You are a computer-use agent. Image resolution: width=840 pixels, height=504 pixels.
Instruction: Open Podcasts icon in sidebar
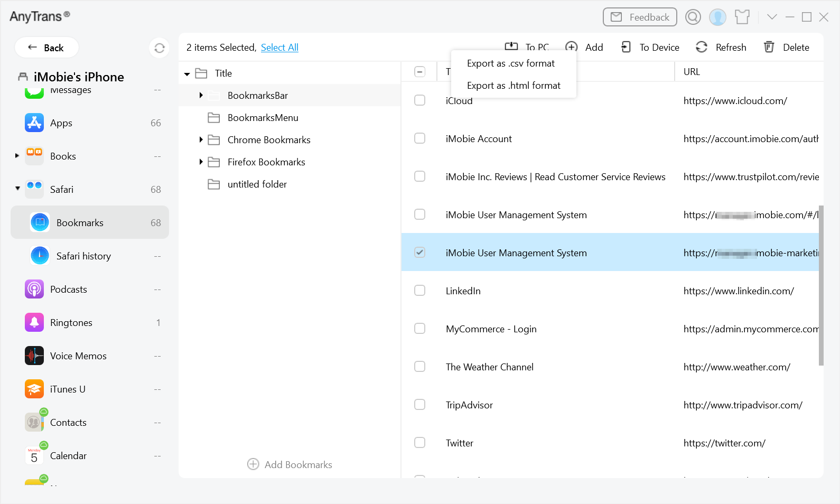click(x=34, y=289)
